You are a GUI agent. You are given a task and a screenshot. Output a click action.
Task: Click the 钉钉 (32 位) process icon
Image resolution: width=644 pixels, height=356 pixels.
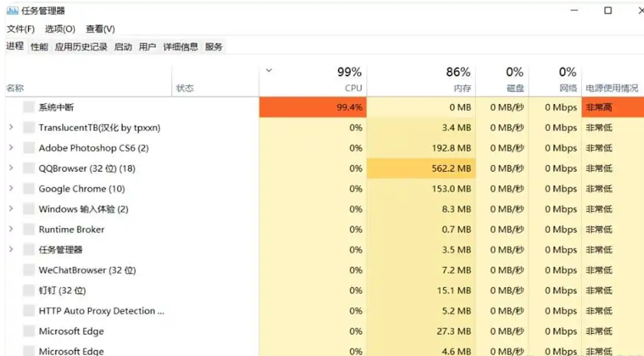click(x=29, y=291)
